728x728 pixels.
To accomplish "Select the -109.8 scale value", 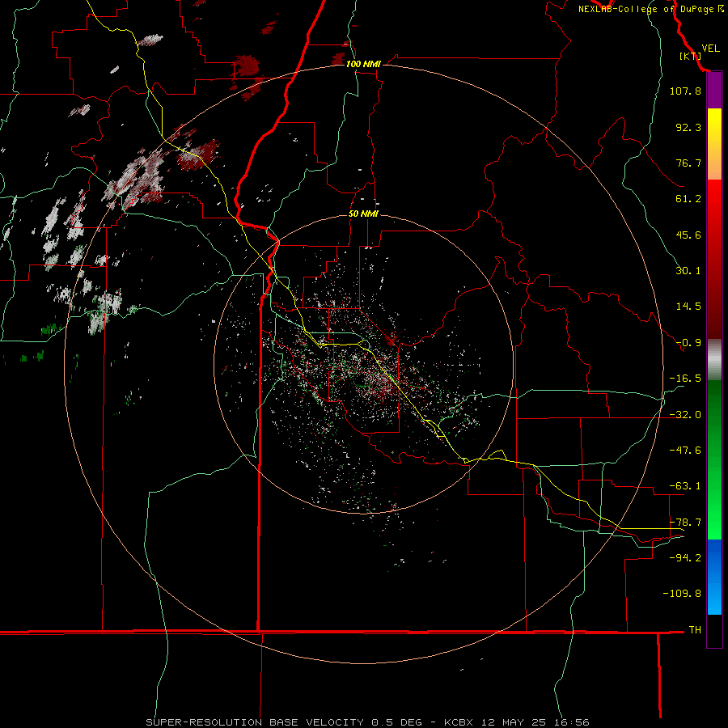I will click(682, 594).
